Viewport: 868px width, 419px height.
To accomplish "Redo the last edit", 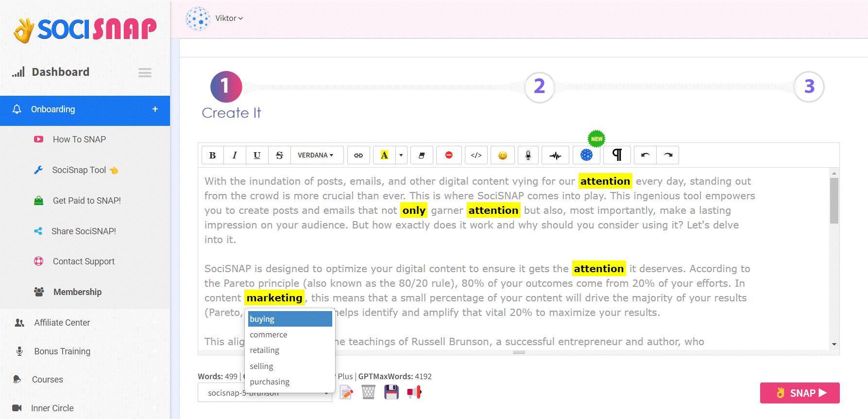I will 668,155.
